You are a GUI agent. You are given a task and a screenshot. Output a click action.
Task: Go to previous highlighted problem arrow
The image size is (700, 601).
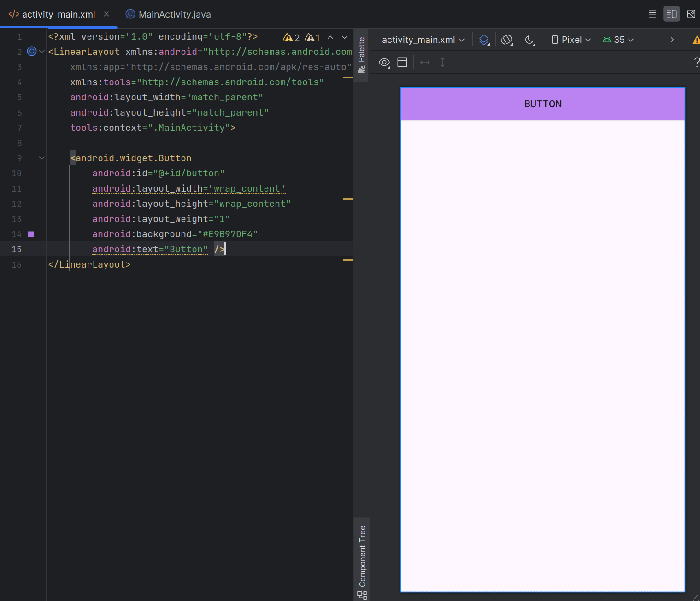pos(330,37)
